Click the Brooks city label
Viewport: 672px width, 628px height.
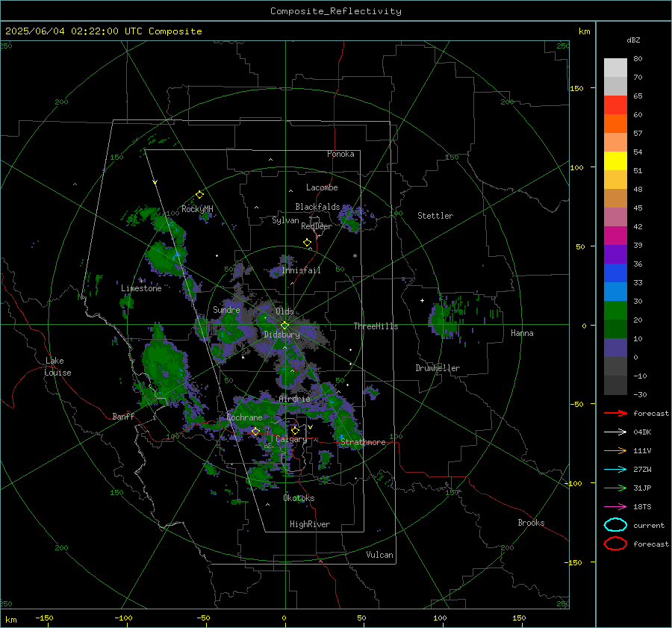pyautogui.click(x=531, y=523)
